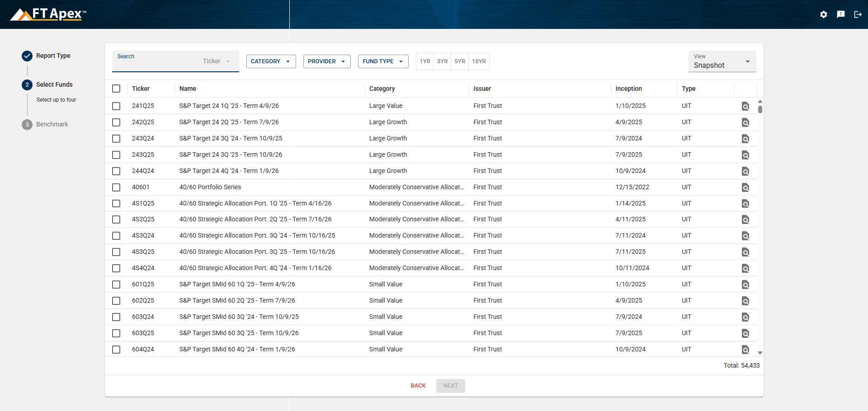The width and height of the screenshot is (868, 411).
Task: Click the step 3 Benchmark circle
Action: [x=27, y=124]
